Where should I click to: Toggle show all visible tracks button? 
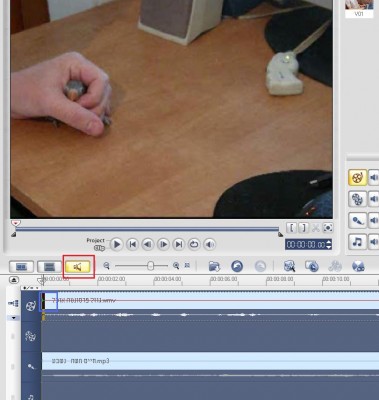coord(14,280)
